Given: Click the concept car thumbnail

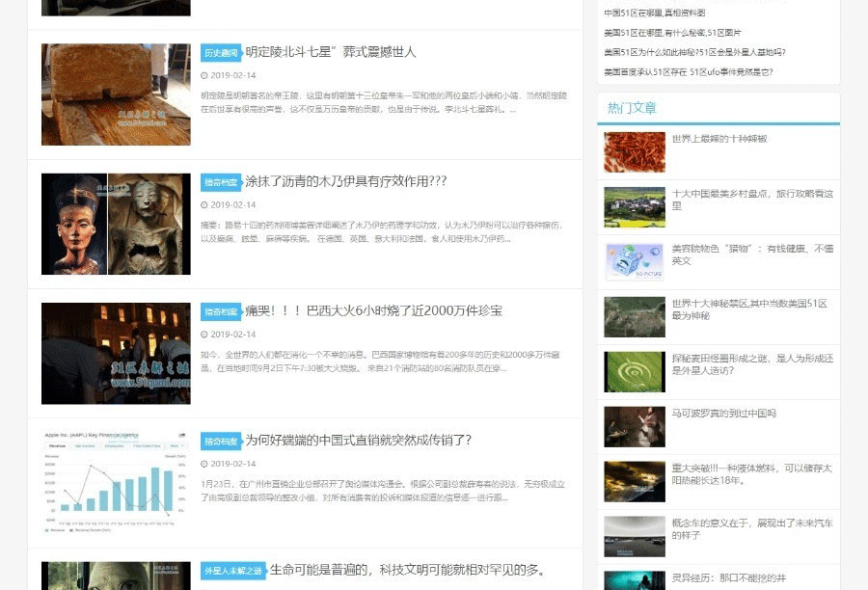Looking at the screenshot, I should tap(635, 536).
